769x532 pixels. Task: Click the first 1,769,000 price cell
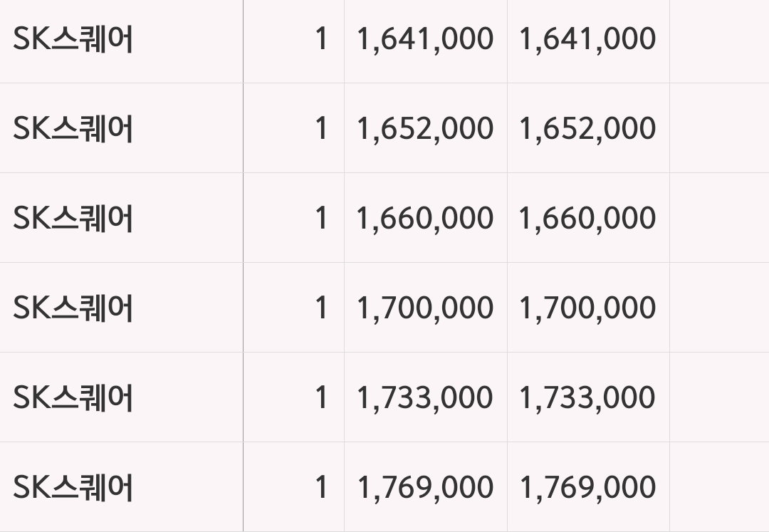tap(425, 488)
